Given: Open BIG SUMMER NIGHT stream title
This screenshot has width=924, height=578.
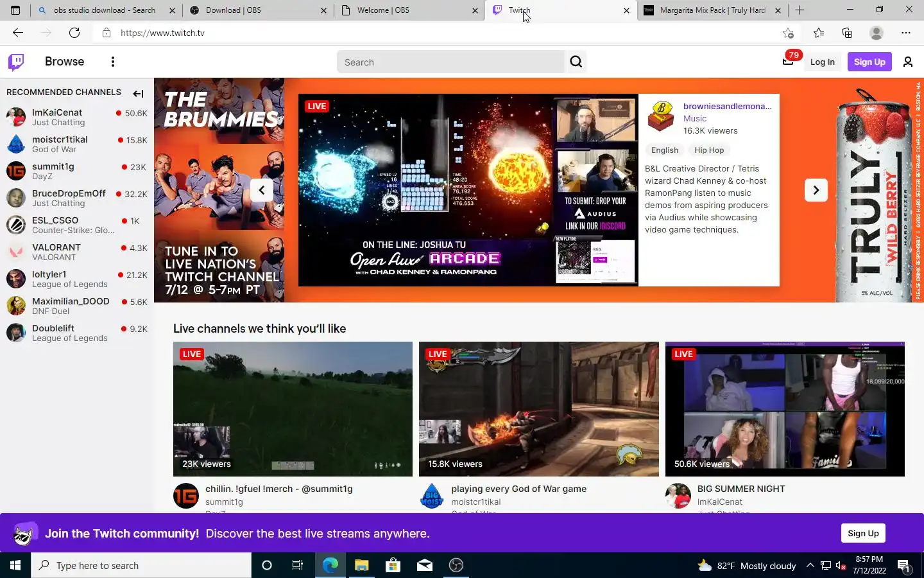Looking at the screenshot, I should coord(740,489).
